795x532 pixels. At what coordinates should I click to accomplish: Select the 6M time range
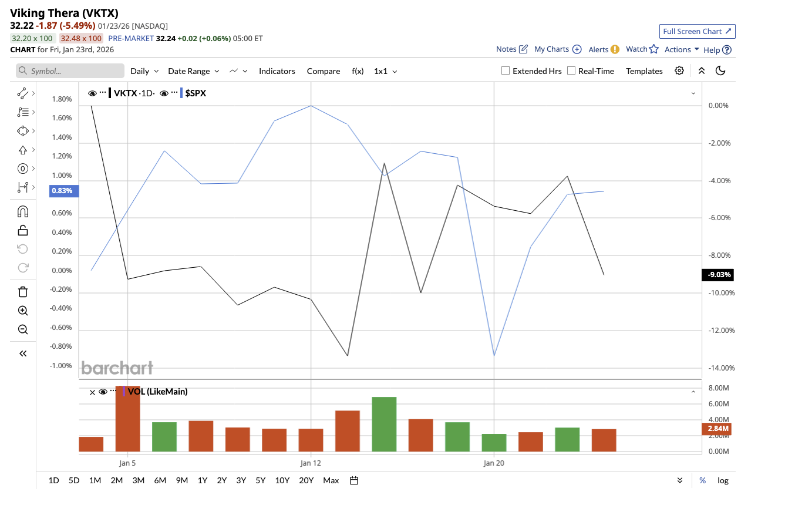coord(160,480)
